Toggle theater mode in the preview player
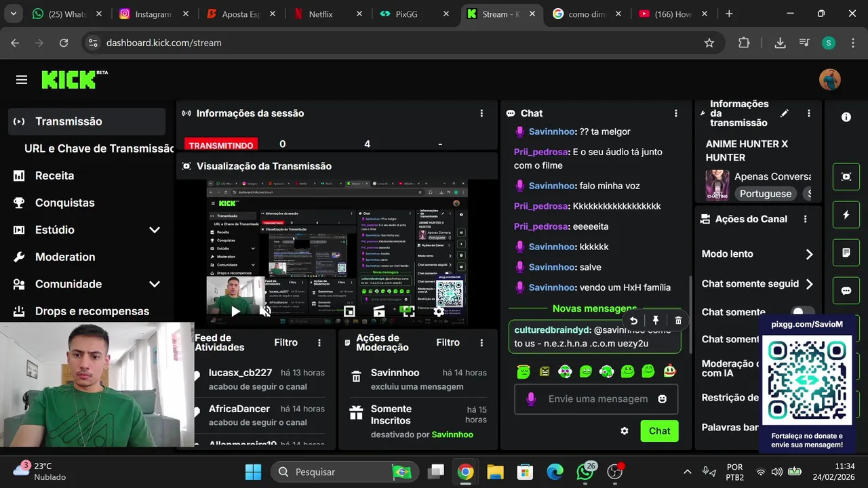Viewport: 868px width, 488px height. click(379, 311)
